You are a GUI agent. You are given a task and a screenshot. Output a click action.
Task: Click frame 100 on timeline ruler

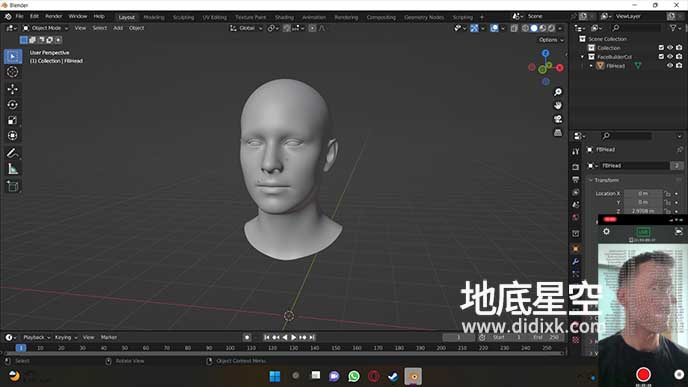tap(230, 348)
